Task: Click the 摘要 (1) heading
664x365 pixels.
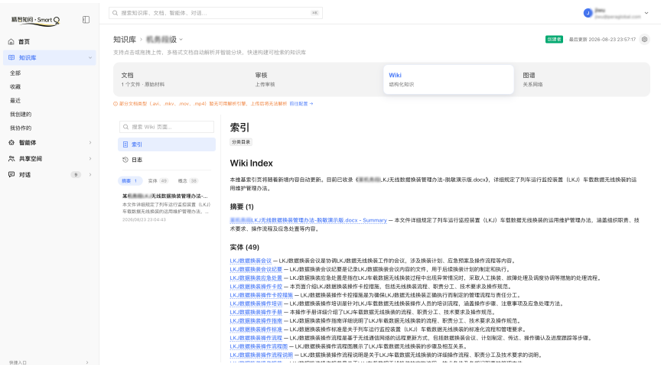Action: click(x=242, y=207)
